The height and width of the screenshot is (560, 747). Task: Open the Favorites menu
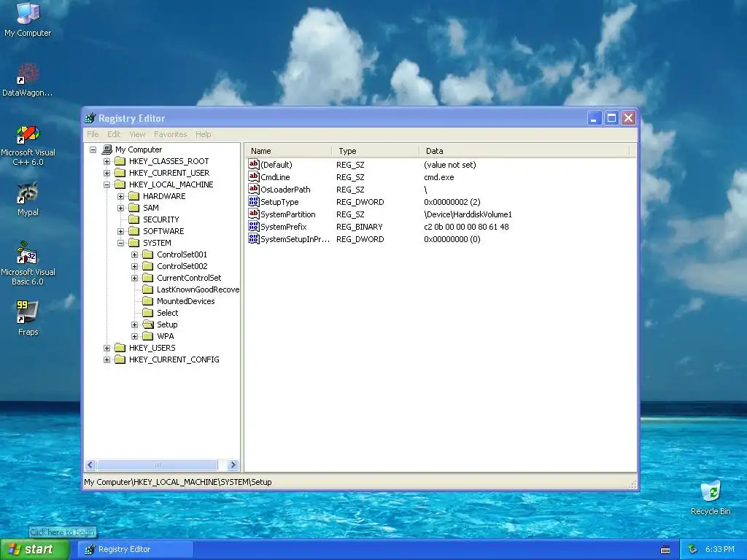pyautogui.click(x=170, y=134)
